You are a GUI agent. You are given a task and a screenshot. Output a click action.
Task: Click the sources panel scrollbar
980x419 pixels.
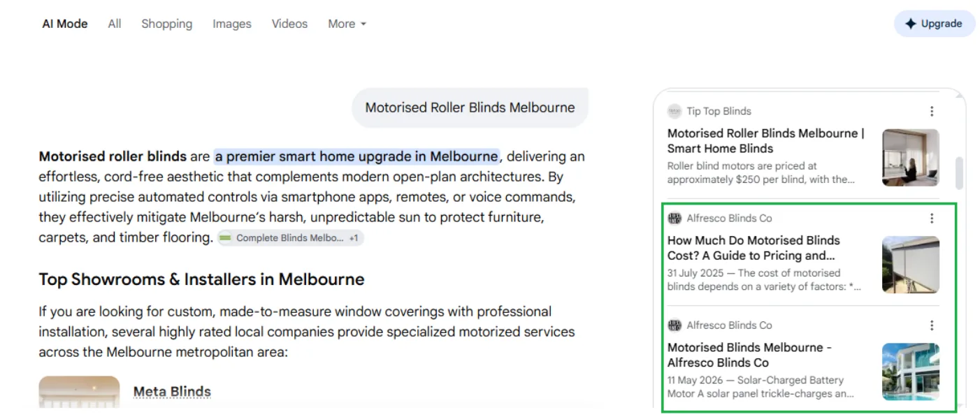[960, 172]
